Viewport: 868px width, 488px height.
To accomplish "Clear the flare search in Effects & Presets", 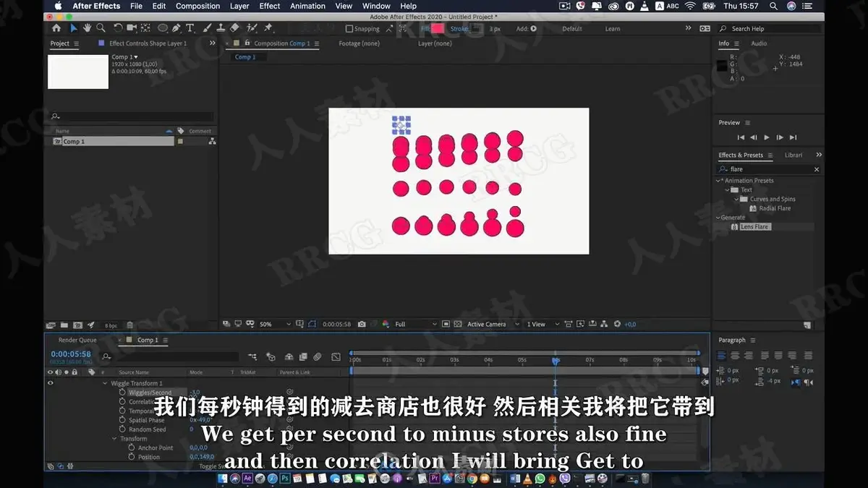I will [x=817, y=169].
